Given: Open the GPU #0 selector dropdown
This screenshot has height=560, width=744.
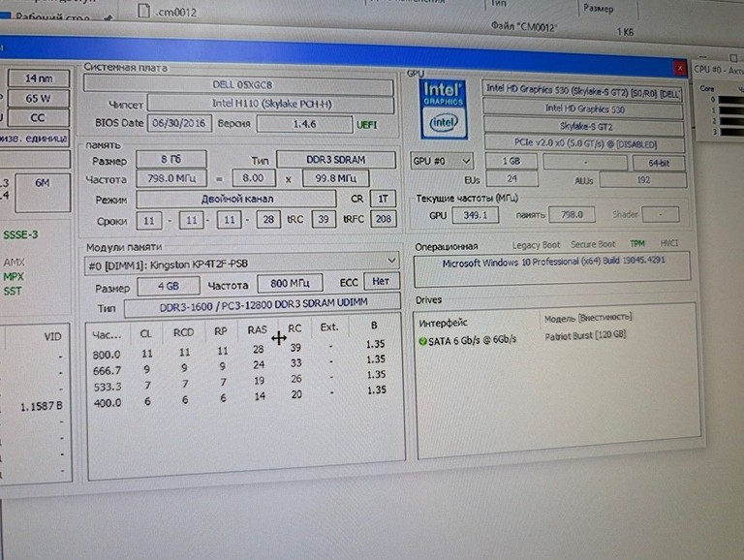Looking at the screenshot, I should [x=442, y=161].
